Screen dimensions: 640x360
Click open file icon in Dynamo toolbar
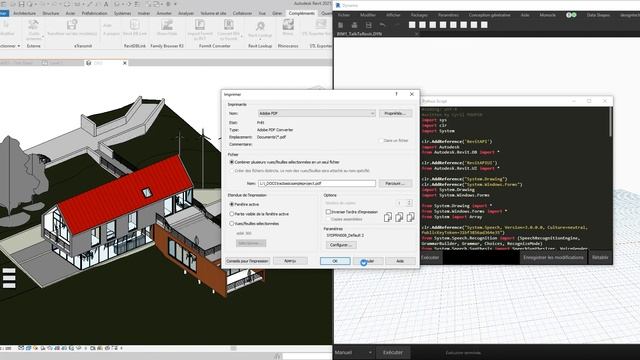pos(354,25)
